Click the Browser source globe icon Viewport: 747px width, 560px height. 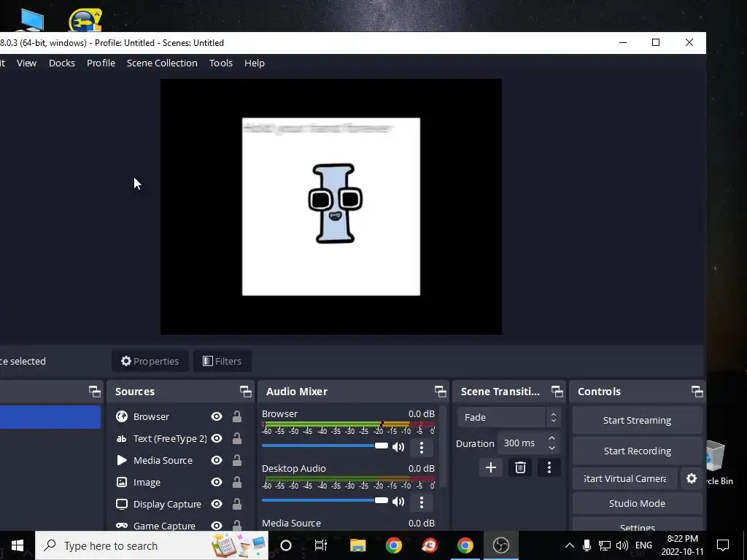(x=122, y=416)
